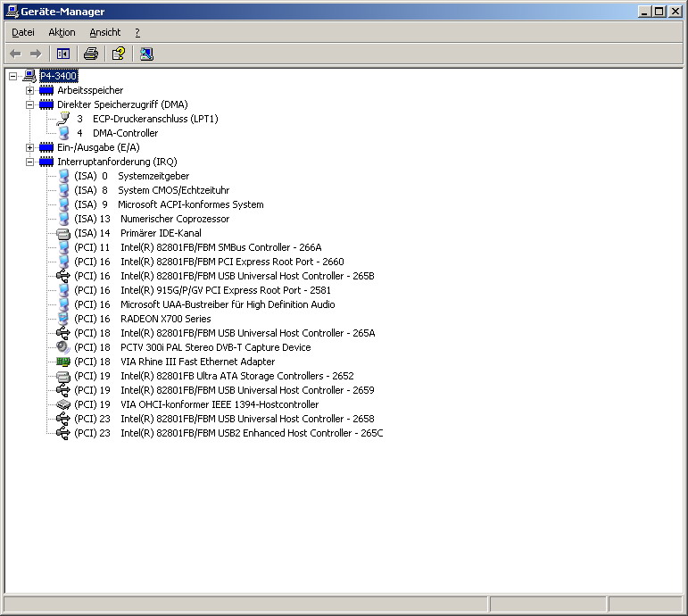Click the Back arrow toolbar icon
This screenshot has width=688, height=616.
point(15,54)
